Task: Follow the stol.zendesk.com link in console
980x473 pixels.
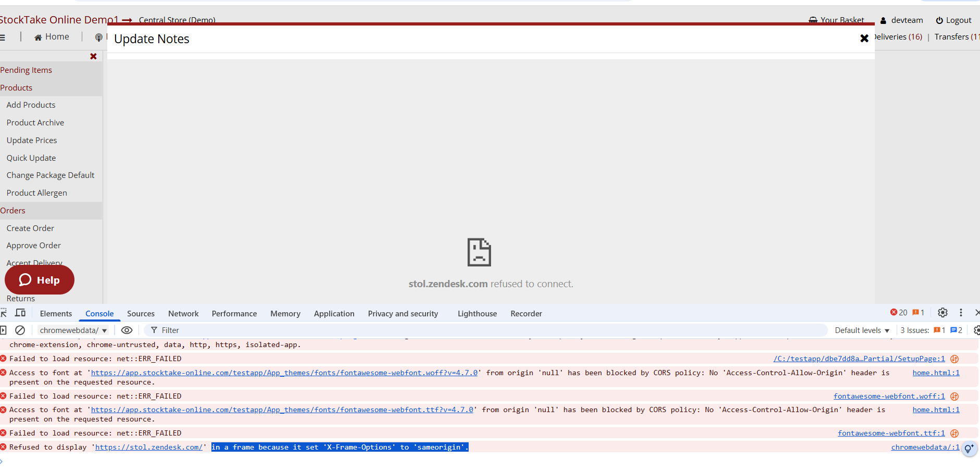Action: click(x=149, y=447)
